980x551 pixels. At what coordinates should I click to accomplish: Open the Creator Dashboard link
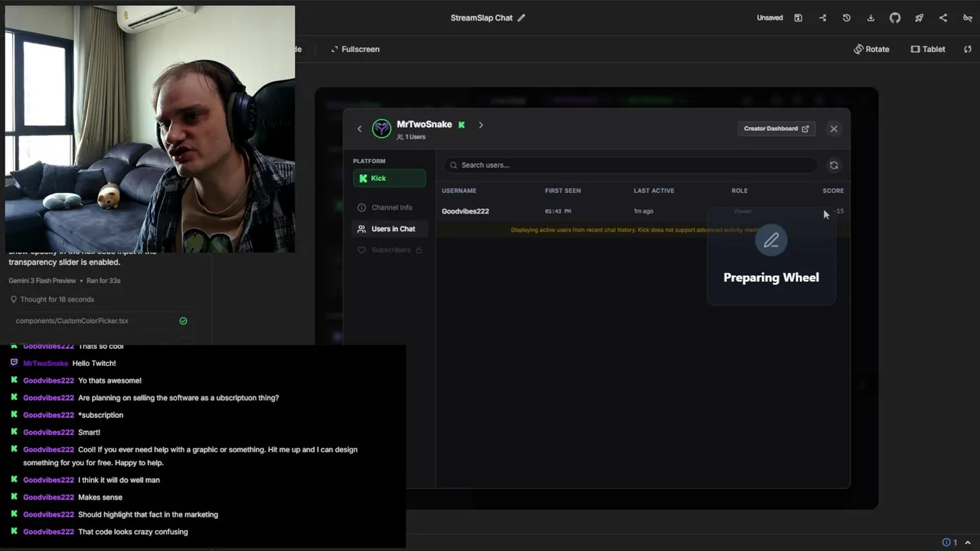point(776,129)
